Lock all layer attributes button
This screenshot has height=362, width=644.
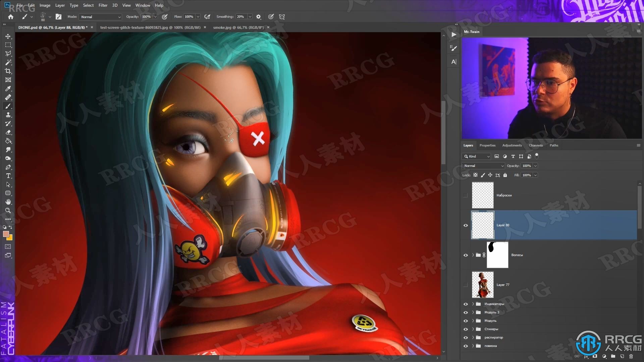click(x=505, y=175)
